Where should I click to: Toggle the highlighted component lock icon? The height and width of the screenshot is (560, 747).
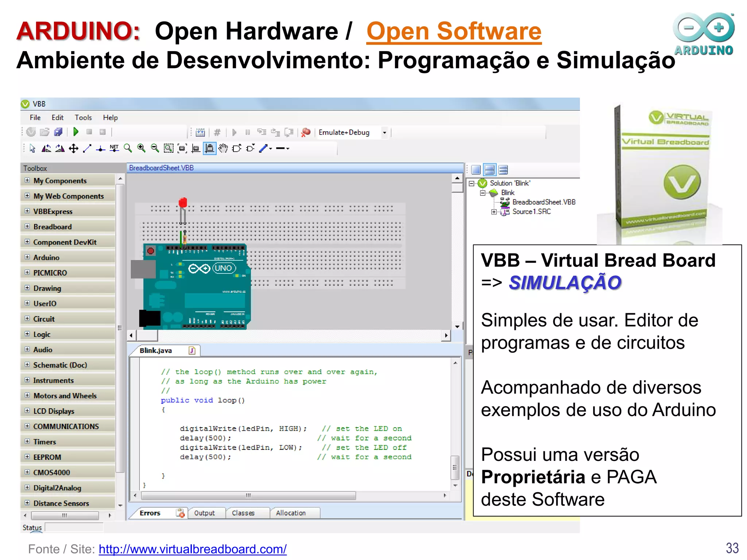209,148
